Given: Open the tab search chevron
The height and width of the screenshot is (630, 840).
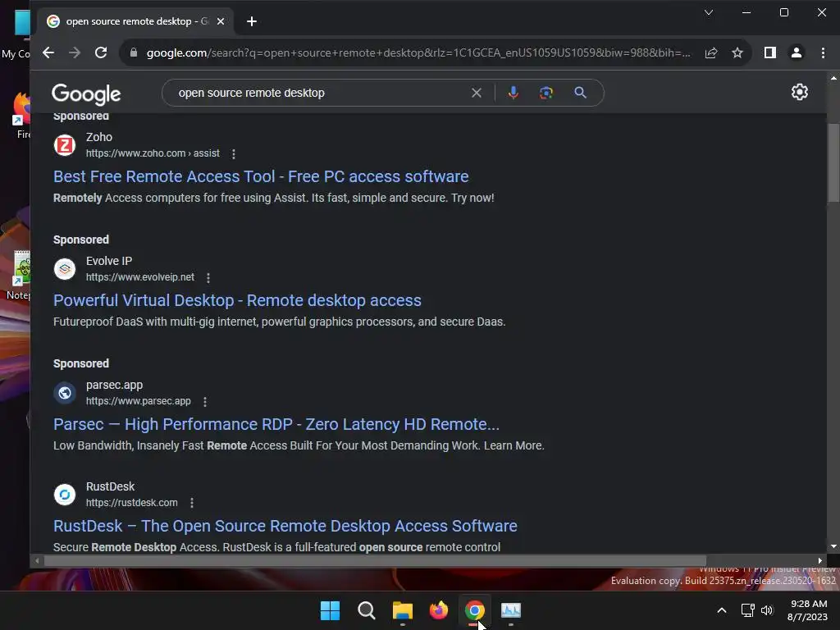Looking at the screenshot, I should 708,12.
